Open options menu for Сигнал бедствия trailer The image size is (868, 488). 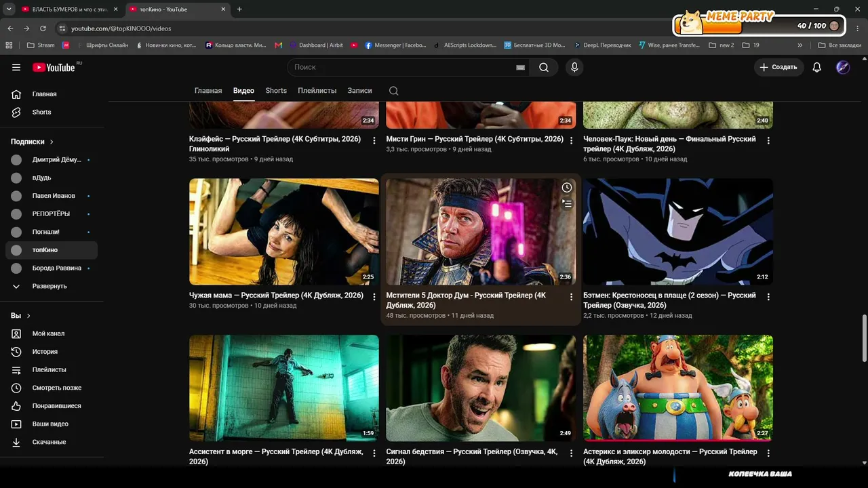[x=571, y=453]
